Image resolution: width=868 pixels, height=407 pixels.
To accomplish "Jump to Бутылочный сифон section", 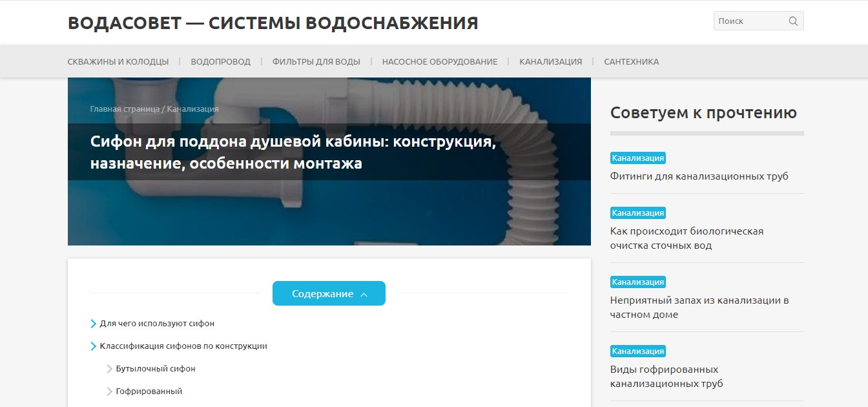I will 156,368.
